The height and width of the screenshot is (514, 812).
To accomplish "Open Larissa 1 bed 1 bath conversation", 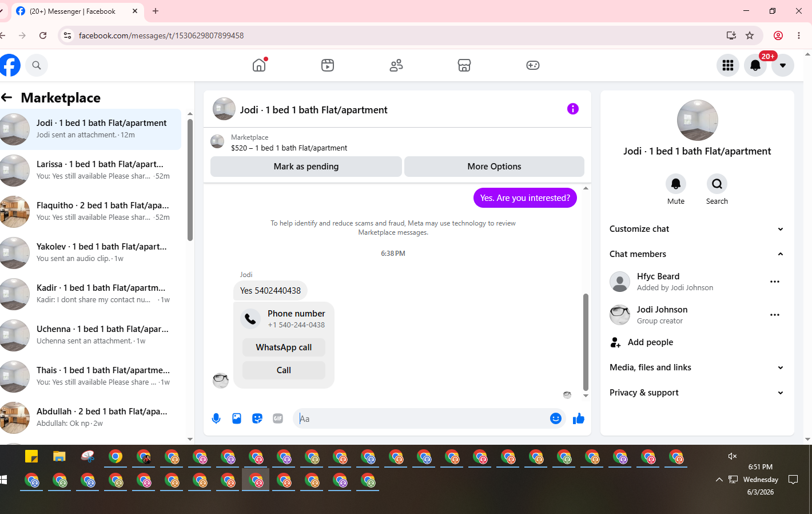I will [90, 170].
